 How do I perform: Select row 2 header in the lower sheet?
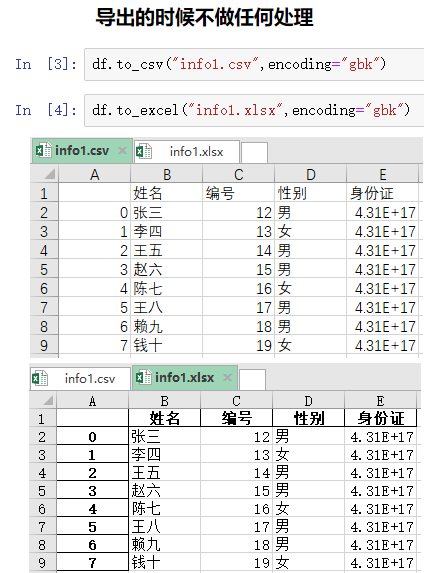click(x=42, y=437)
